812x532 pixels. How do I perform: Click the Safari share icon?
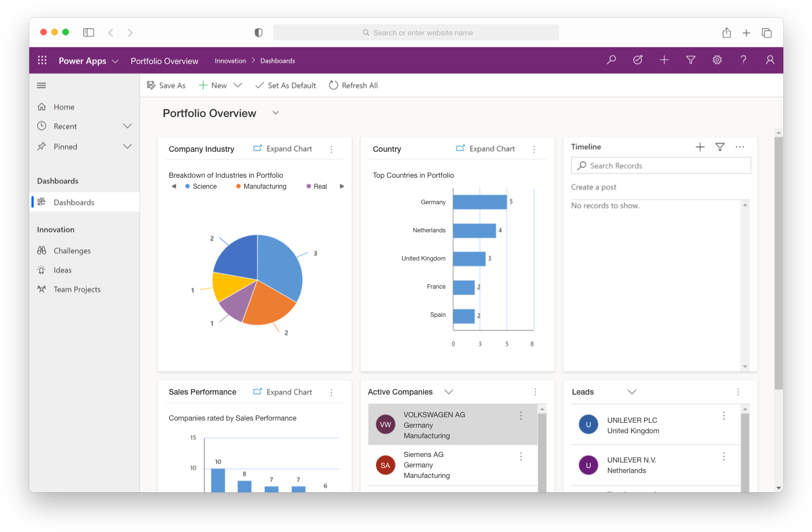[726, 33]
